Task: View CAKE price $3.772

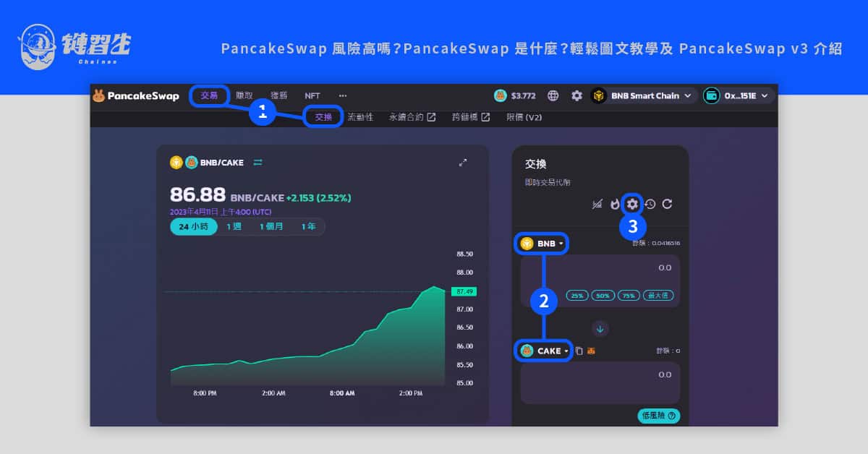Action: pyautogui.click(x=515, y=95)
